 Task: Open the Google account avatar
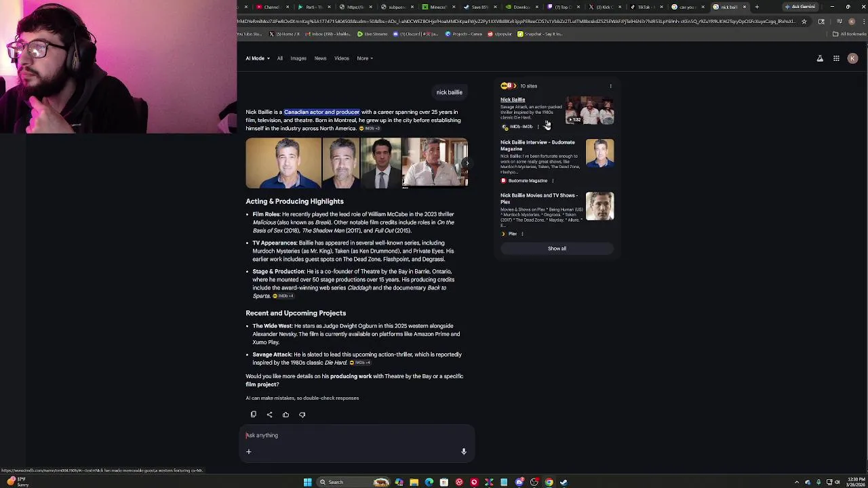click(x=852, y=58)
